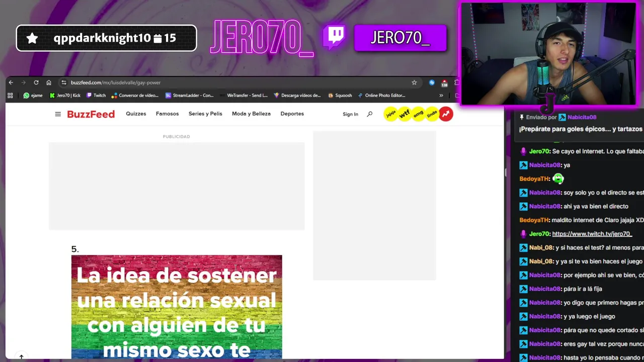Click the scroll-to-top arrow at page bottom
The image size is (644, 362).
tap(21, 356)
